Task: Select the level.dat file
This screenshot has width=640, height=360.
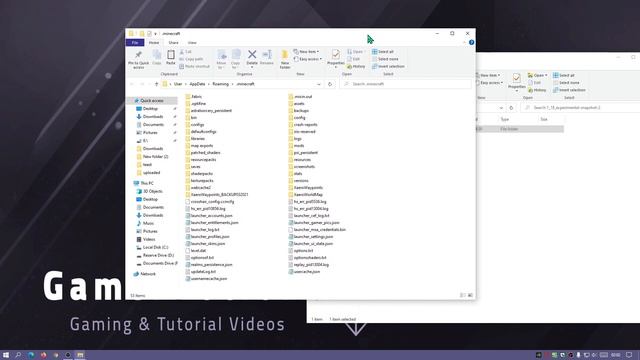Action: point(198,251)
